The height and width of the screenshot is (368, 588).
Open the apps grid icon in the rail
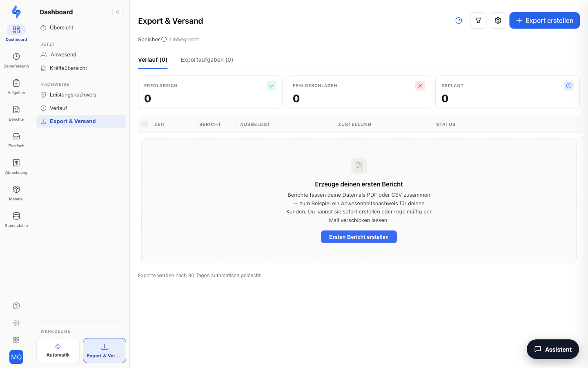(16, 340)
